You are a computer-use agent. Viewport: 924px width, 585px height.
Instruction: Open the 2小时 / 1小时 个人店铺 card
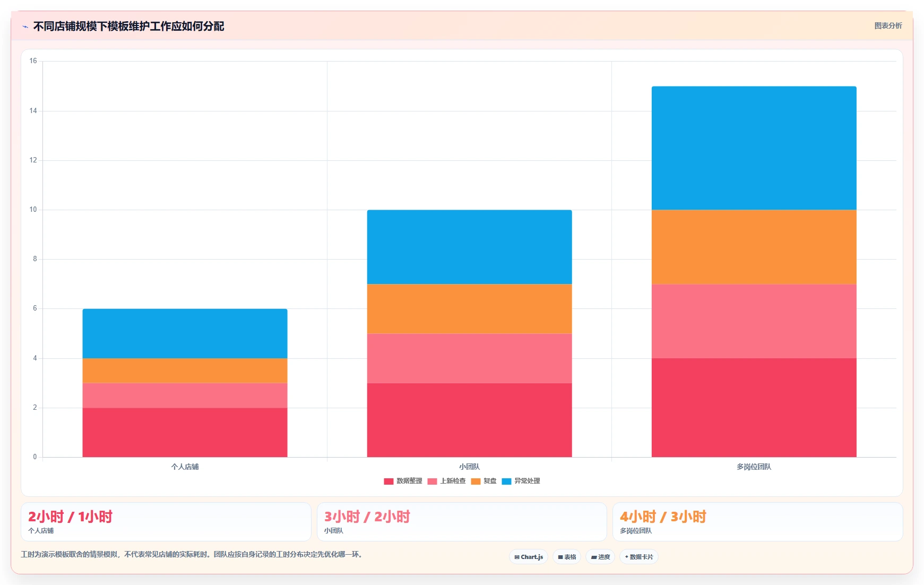pos(166,522)
